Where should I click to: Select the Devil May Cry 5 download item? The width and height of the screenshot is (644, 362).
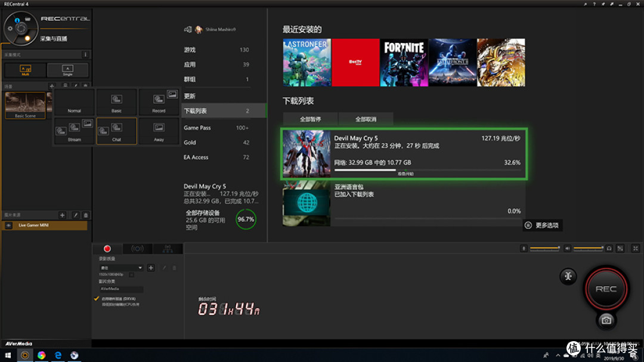(x=404, y=154)
